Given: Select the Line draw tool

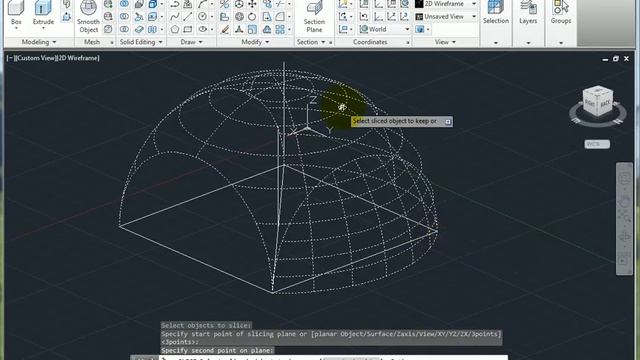Looking at the screenshot, I should pos(188,17).
